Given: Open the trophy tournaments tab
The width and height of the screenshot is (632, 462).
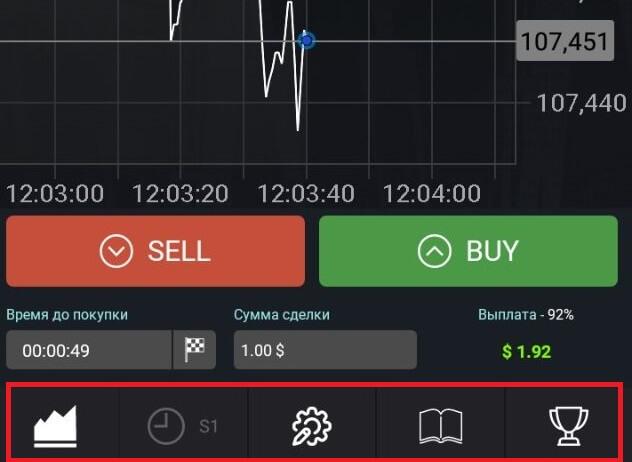Looking at the screenshot, I should (569, 427).
